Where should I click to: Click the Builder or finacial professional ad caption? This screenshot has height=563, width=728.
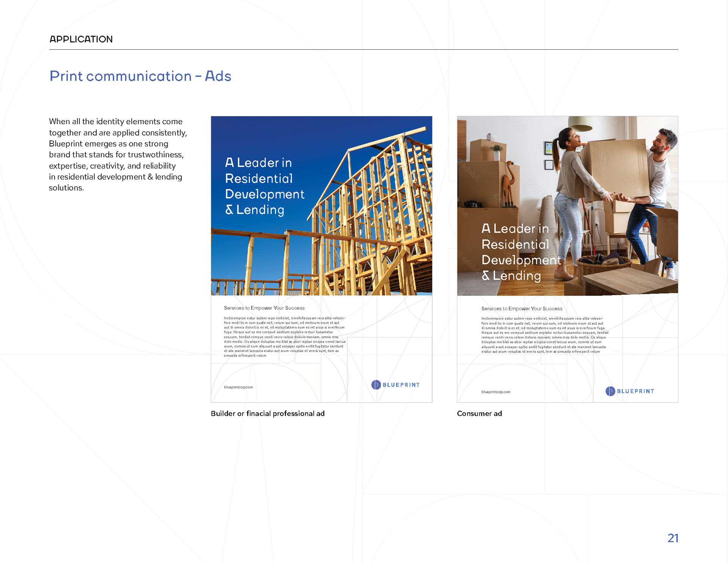(x=267, y=414)
